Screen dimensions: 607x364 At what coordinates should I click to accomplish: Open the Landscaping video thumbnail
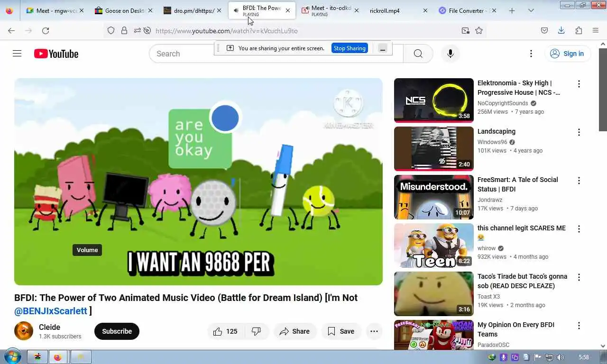(x=434, y=148)
